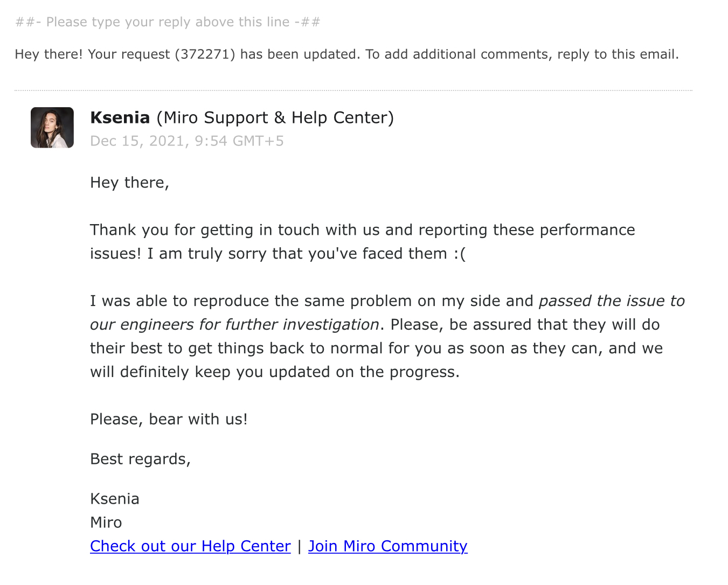The width and height of the screenshot is (728, 585).
Task: Click the Dec 15, 2021 timestamp
Action: click(187, 141)
